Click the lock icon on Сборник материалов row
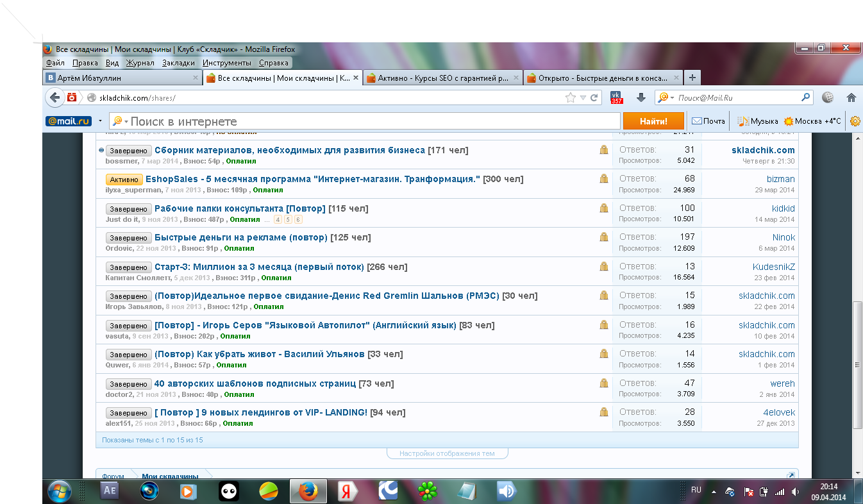 pos(603,150)
